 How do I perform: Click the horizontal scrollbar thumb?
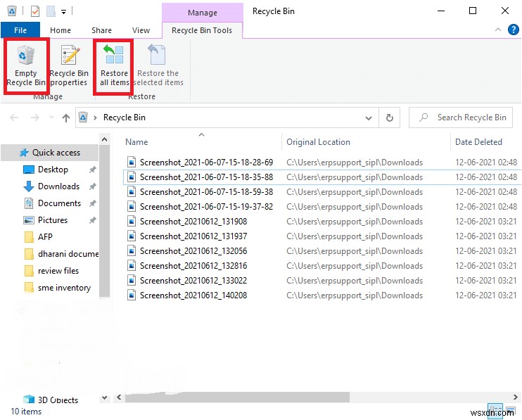tap(237, 397)
